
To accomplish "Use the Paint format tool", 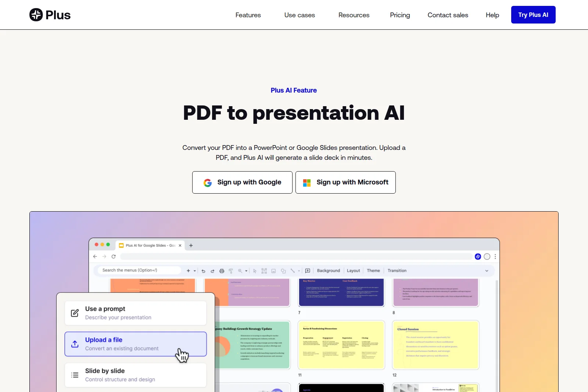I will tap(231, 271).
